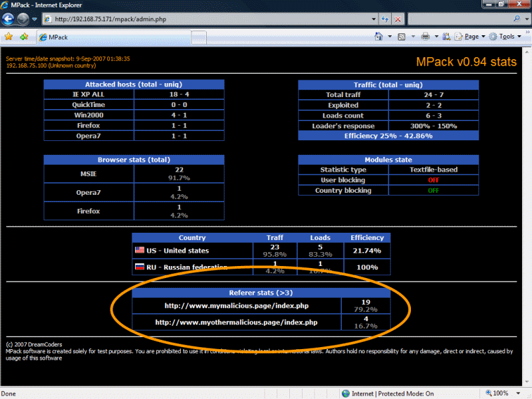
Task: Expand the Print options dropdown arrow
Action: [x=436, y=37]
